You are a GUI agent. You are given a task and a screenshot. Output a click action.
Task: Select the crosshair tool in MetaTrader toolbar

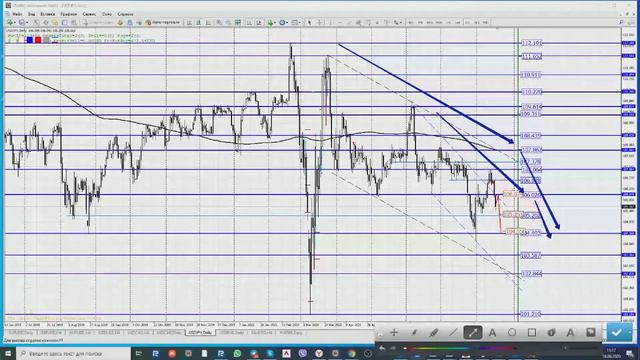[320, 22]
